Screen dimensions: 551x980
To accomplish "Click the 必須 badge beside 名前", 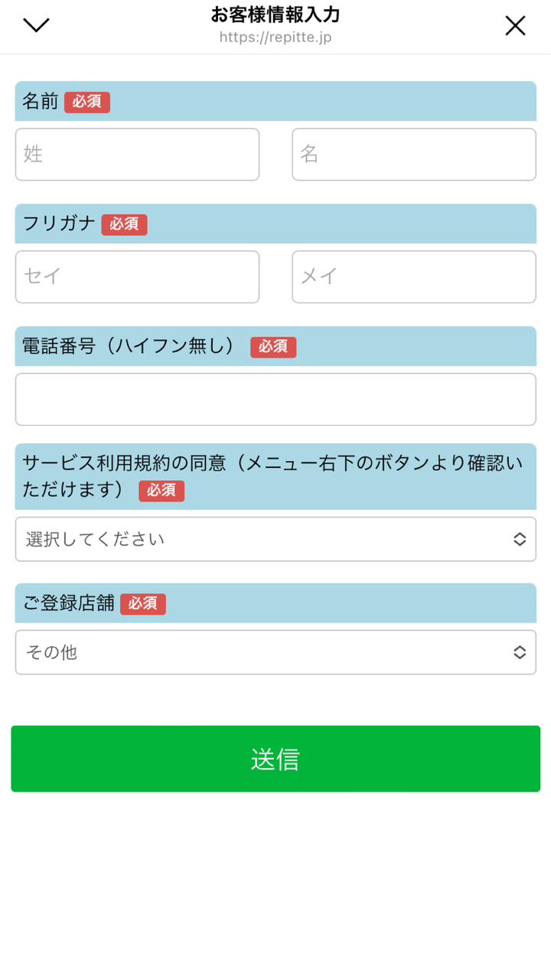I will click(x=87, y=103).
